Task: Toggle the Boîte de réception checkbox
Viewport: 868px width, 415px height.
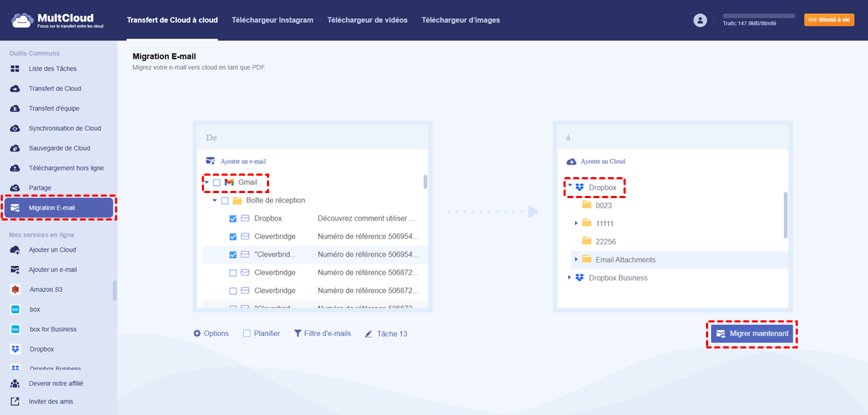Action: coord(224,200)
